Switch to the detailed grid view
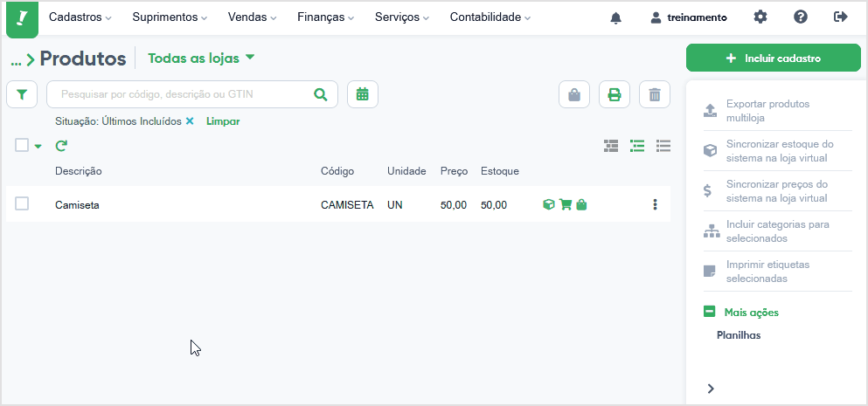The width and height of the screenshot is (868, 406). pos(611,146)
